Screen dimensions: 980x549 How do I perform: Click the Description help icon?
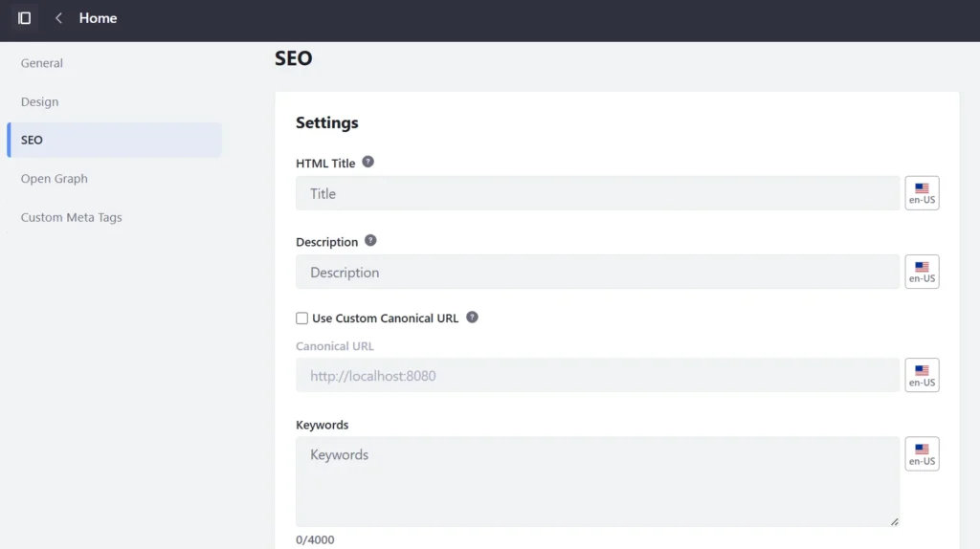coord(371,241)
